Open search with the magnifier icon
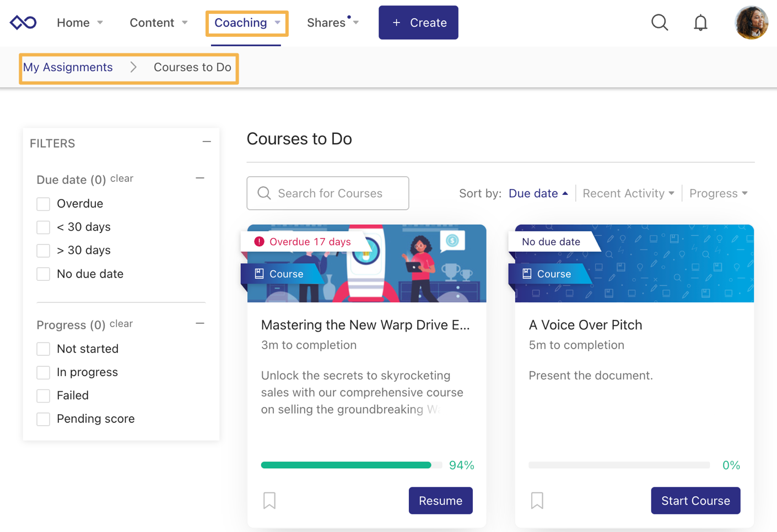Viewport: 777px width, 532px height. 659,23
